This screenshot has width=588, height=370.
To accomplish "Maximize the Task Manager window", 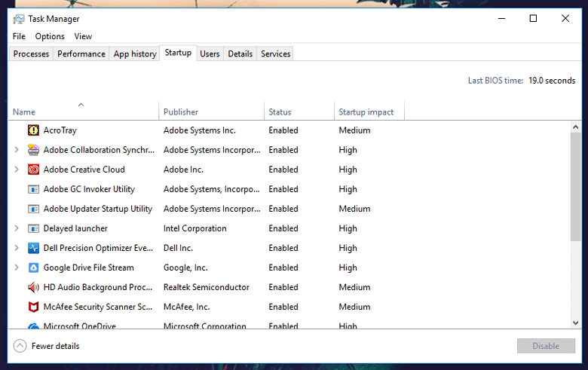I will click(533, 18).
